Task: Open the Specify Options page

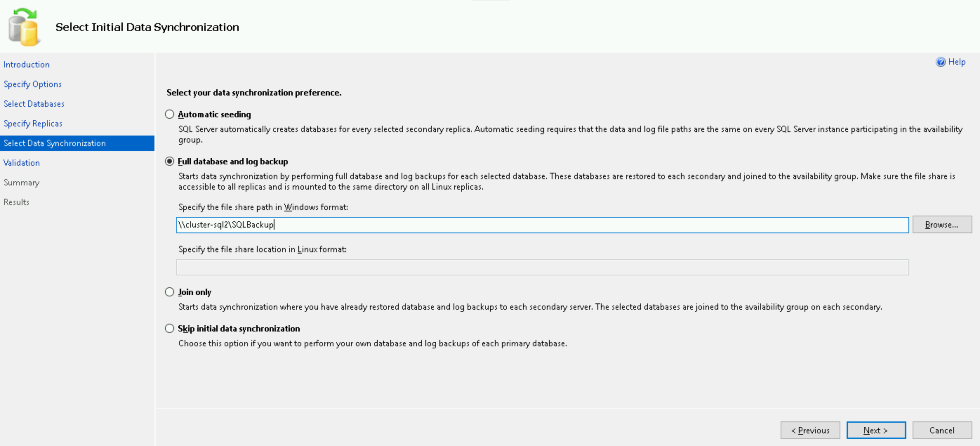Action: pyautogui.click(x=33, y=85)
